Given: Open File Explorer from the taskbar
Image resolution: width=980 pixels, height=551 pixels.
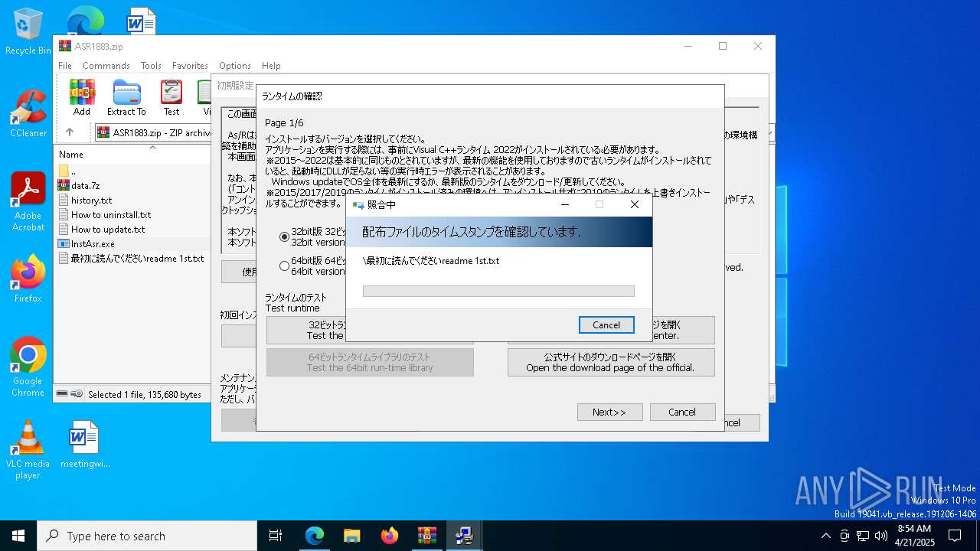Looking at the screenshot, I should pyautogui.click(x=351, y=536).
